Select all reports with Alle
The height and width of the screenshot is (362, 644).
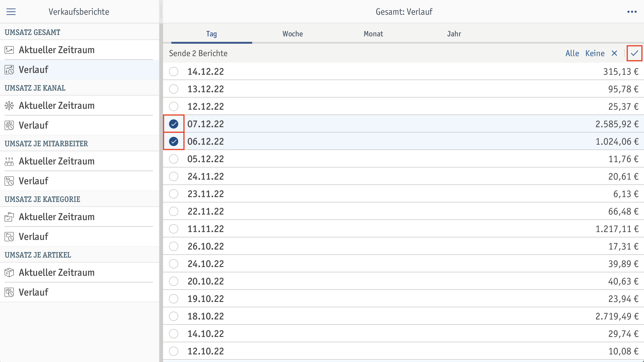click(572, 53)
